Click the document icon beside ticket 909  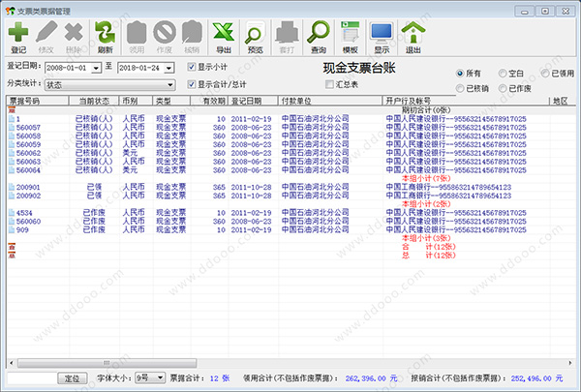pos(12,229)
